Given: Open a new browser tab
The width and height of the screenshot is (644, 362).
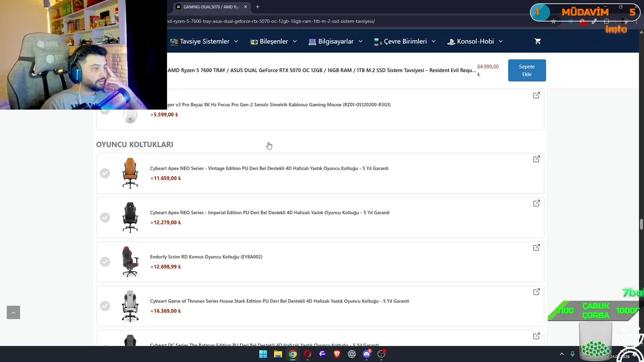Looking at the screenshot, I should pos(258,7).
